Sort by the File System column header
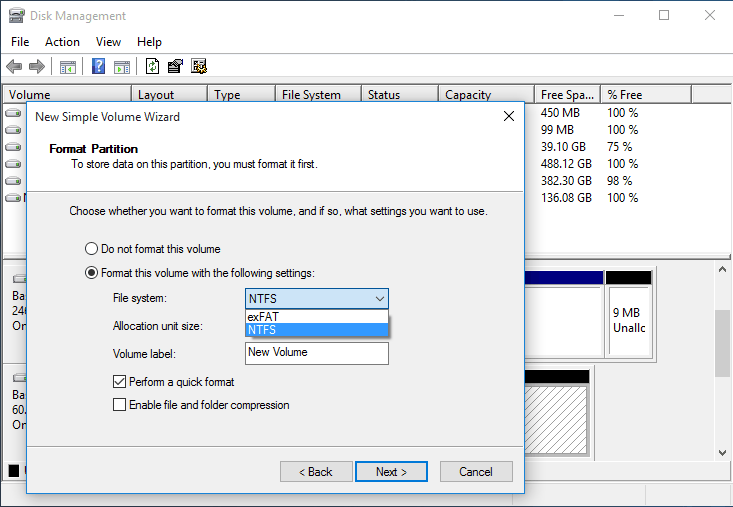 (x=318, y=94)
